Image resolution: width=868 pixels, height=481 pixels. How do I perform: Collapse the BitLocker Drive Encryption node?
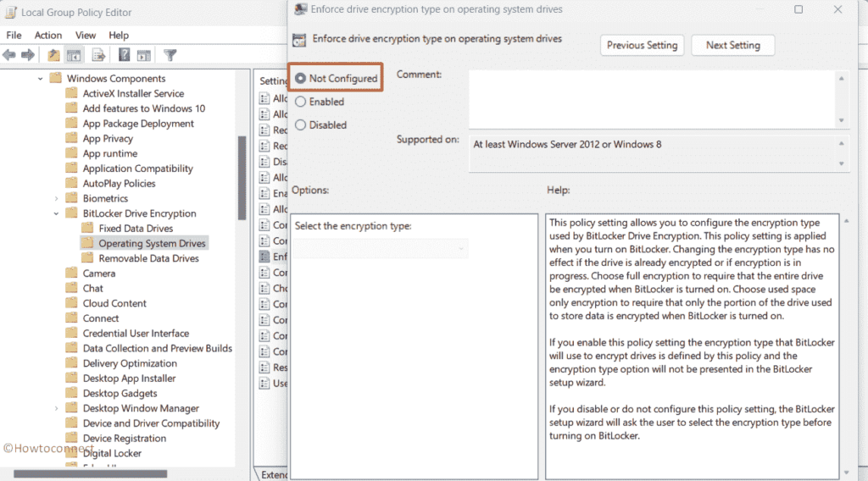coord(56,213)
